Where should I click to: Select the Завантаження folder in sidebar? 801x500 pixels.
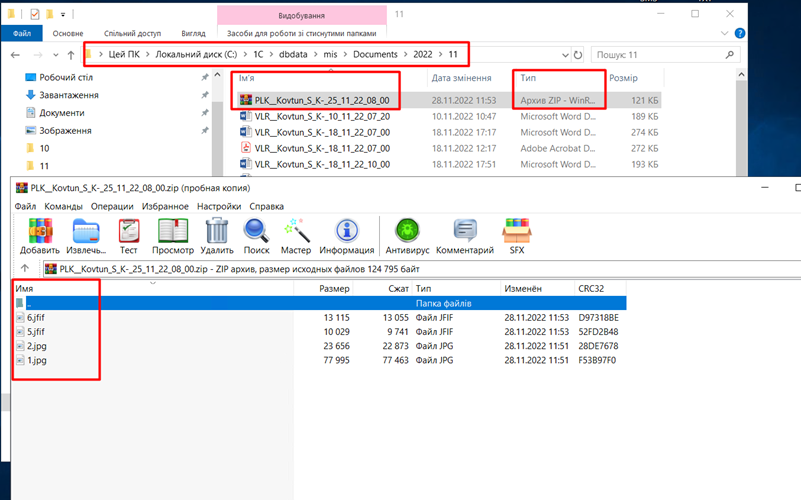click(x=68, y=95)
